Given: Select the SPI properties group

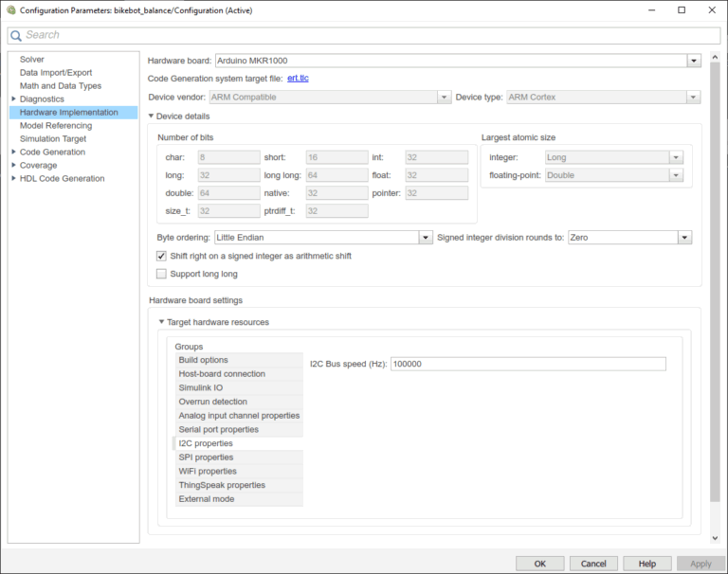Looking at the screenshot, I should [206, 457].
